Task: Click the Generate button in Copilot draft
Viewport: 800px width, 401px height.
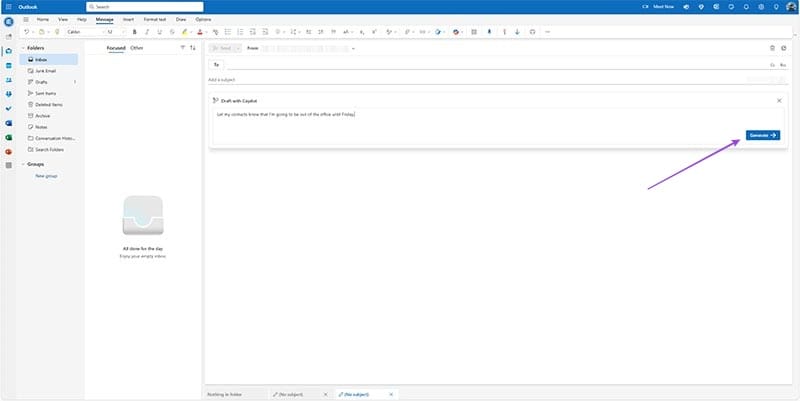Action: pyautogui.click(x=763, y=135)
